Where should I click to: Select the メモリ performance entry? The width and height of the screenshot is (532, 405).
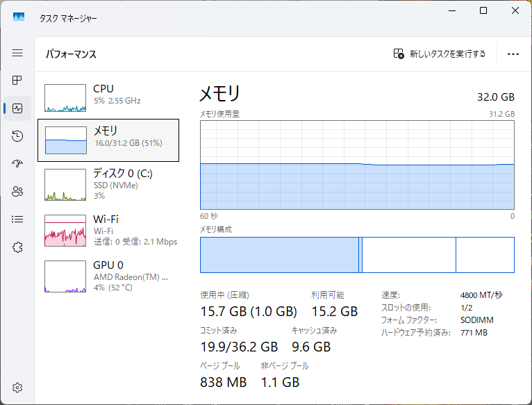[x=108, y=140]
